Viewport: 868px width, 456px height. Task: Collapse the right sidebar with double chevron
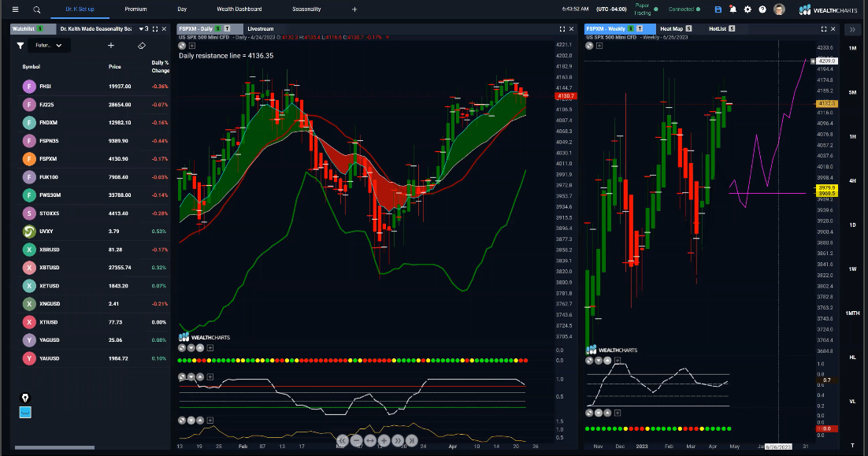[852, 29]
